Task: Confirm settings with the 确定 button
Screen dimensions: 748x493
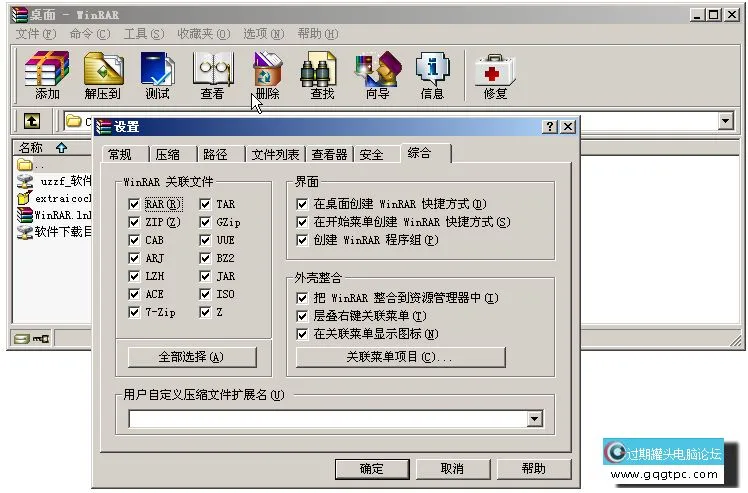Action: [372, 469]
